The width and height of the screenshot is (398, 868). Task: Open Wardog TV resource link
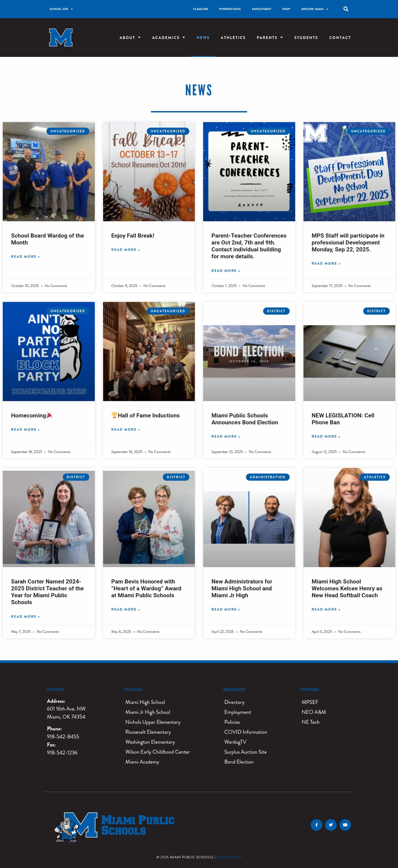tap(235, 742)
